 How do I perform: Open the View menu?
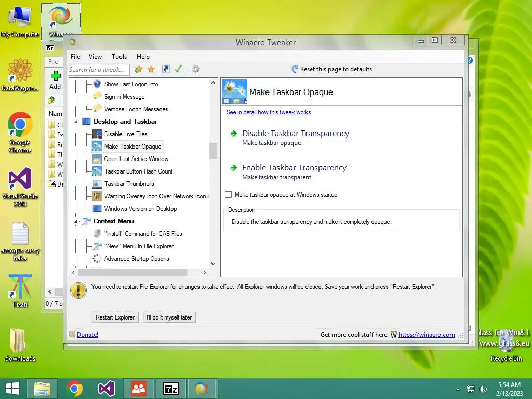[96, 57]
